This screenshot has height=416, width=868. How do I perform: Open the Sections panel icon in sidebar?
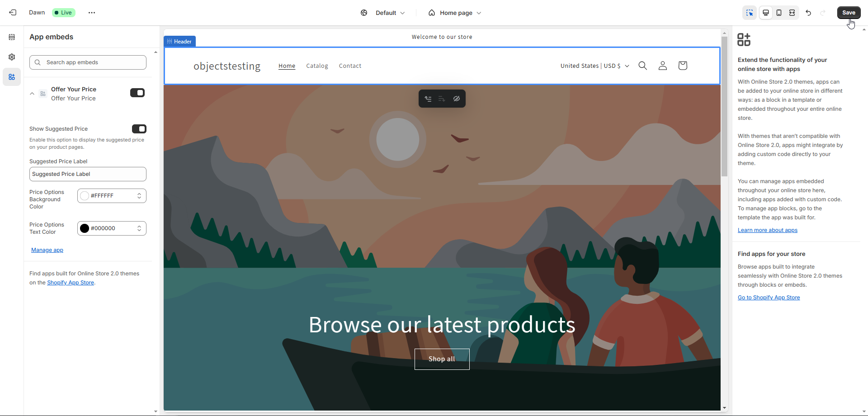pos(12,37)
